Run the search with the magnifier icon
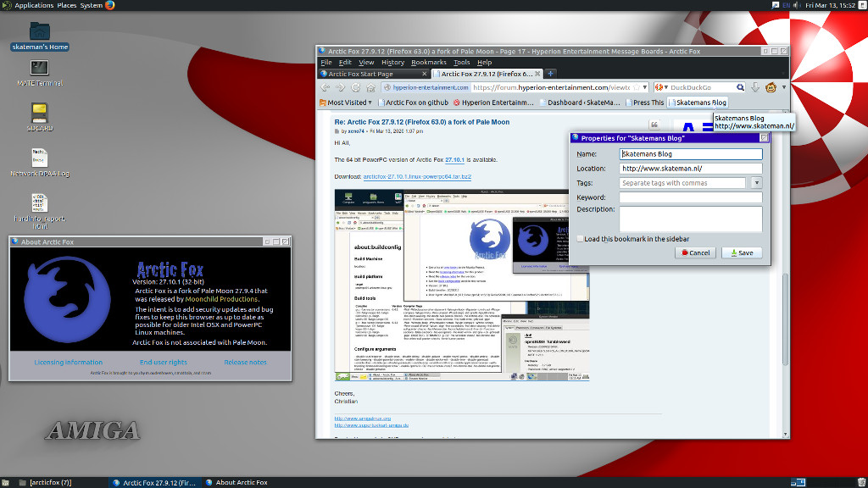This screenshot has width=868, height=488. coord(740,87)
